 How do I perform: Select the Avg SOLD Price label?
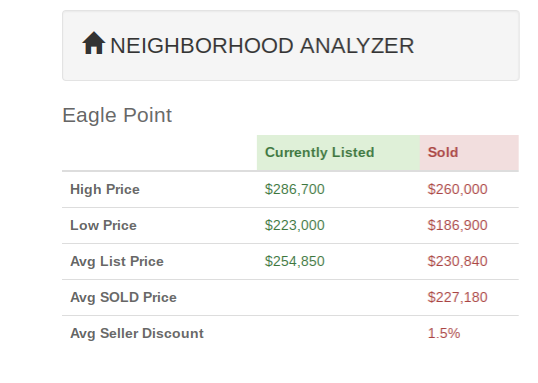(123, 298)
